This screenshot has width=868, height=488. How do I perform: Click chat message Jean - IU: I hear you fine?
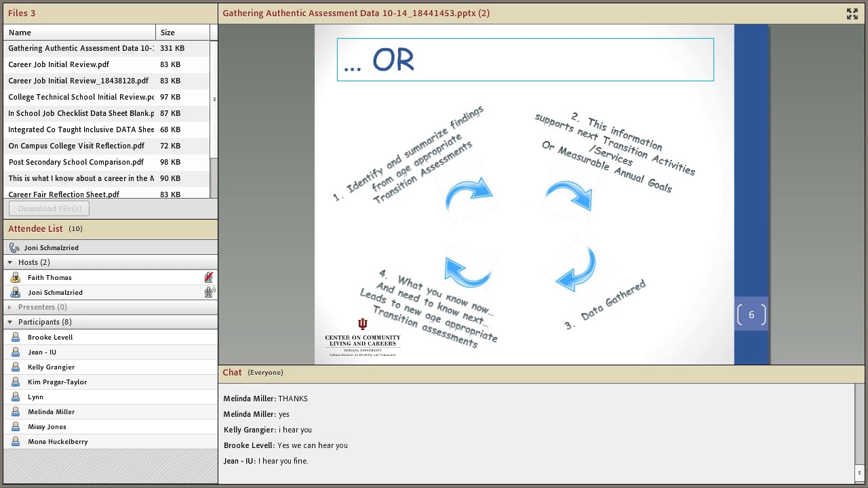pyautogui.click(x=266, y=461)
